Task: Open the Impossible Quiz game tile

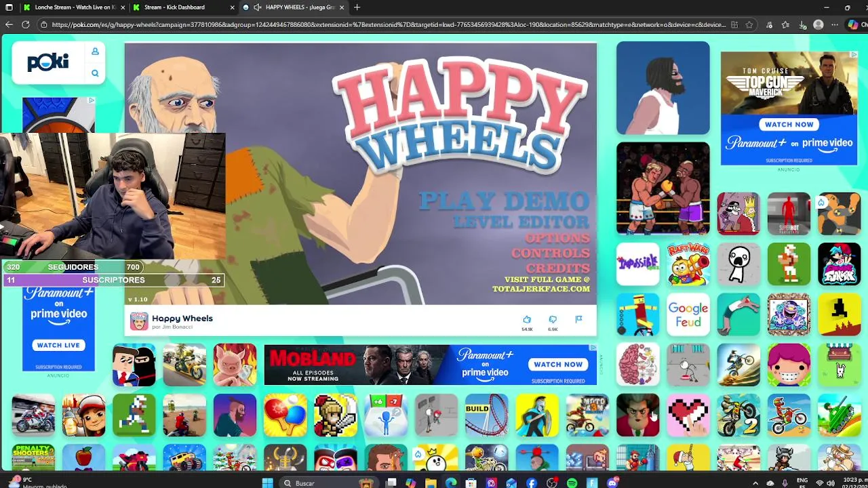Action: (637, 264)
